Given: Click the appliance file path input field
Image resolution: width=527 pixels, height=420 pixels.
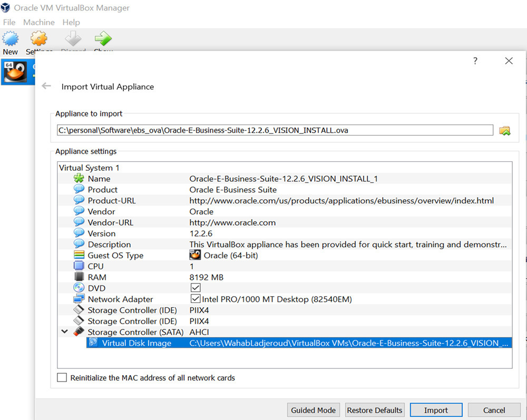Looking at the screenshot, I should pyautogui.click(x=275, y=130).
